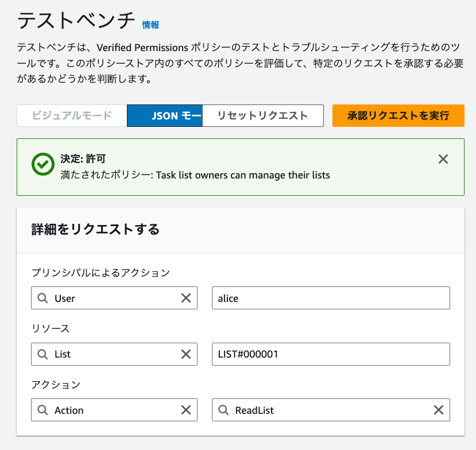Clear the User principal type selection

pyautogui.click(x=186, y=298)
